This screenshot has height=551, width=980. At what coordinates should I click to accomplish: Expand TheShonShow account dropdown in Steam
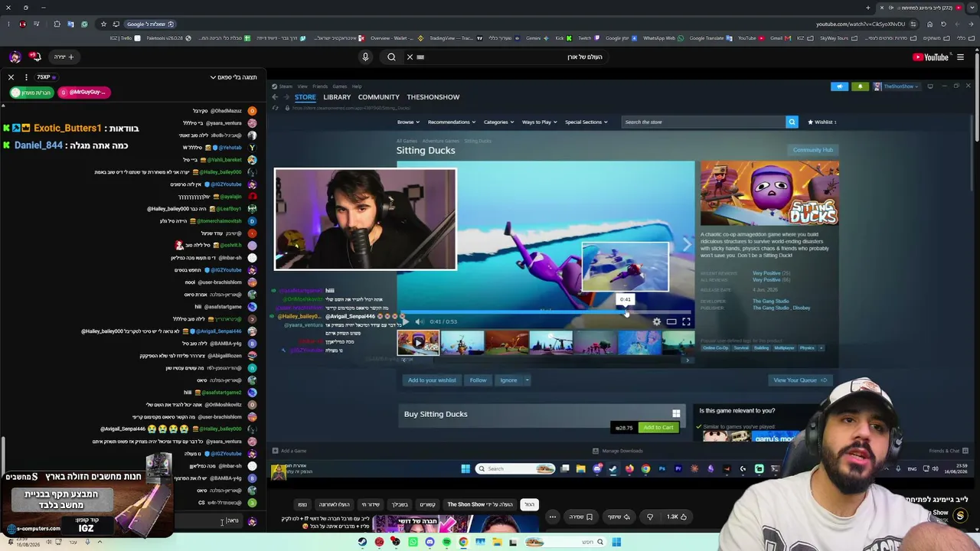point(896,86)
